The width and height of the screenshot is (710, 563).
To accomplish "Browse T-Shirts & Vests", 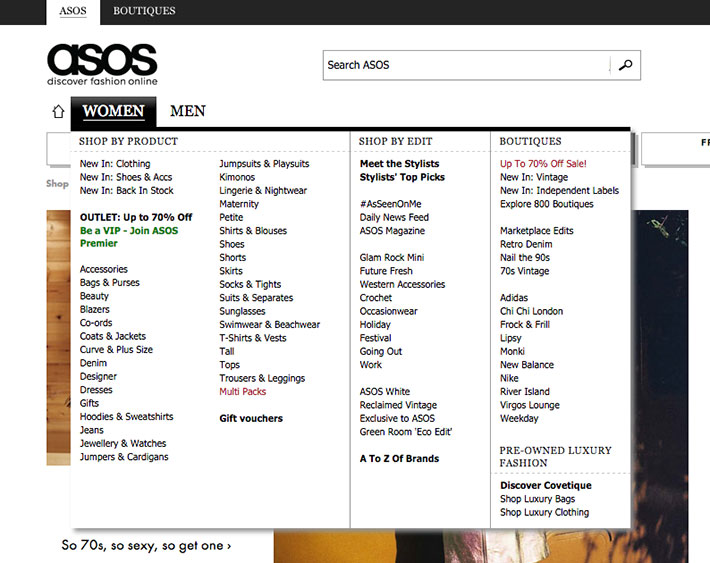I will tap(253, 338).
